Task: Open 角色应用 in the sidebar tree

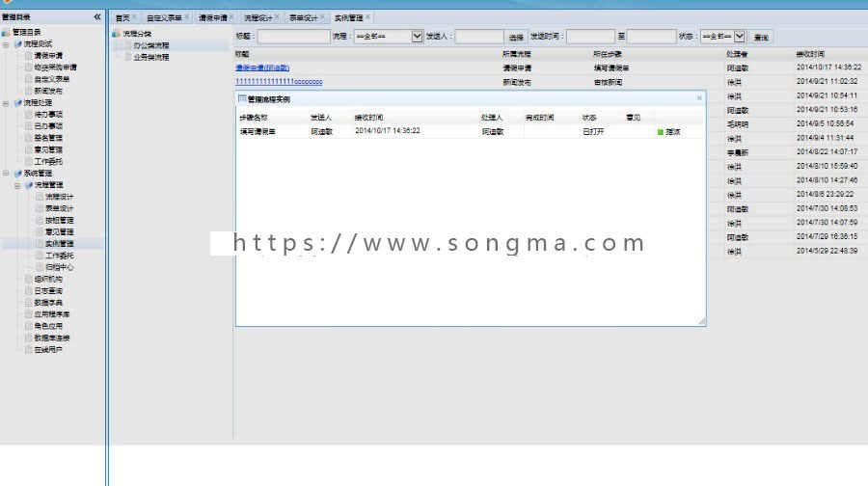Action: coord(48,326)
